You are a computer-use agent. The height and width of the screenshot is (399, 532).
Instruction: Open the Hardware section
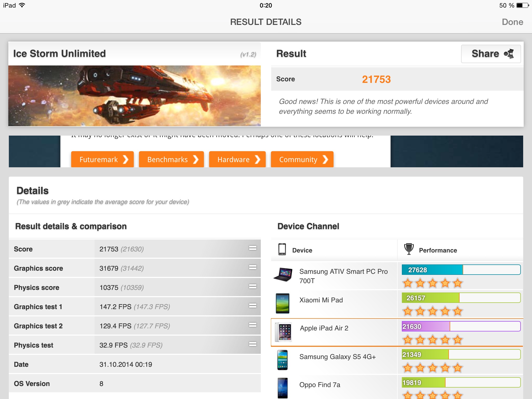click(x=237, y=159)
